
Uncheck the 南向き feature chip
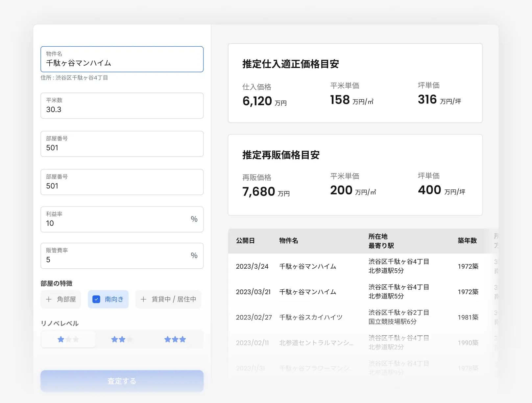click(x=108, y=299)
